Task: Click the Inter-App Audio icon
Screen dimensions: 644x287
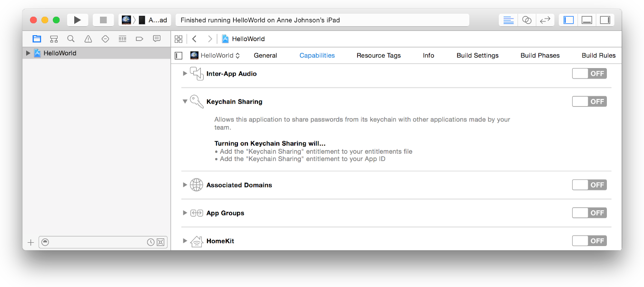Action: pyautogui.click(x=197, y=74)
